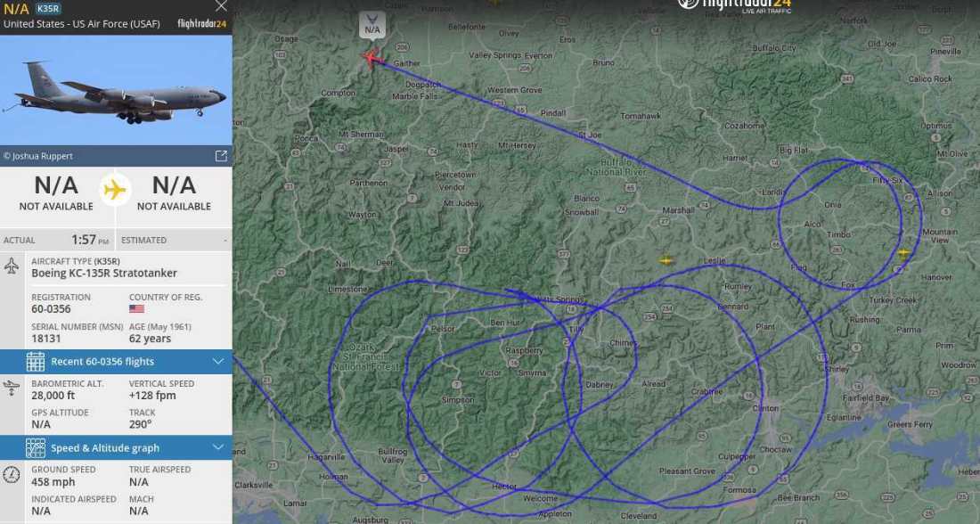Select the yellow aircraft icon near Leslie

(666, 260)
